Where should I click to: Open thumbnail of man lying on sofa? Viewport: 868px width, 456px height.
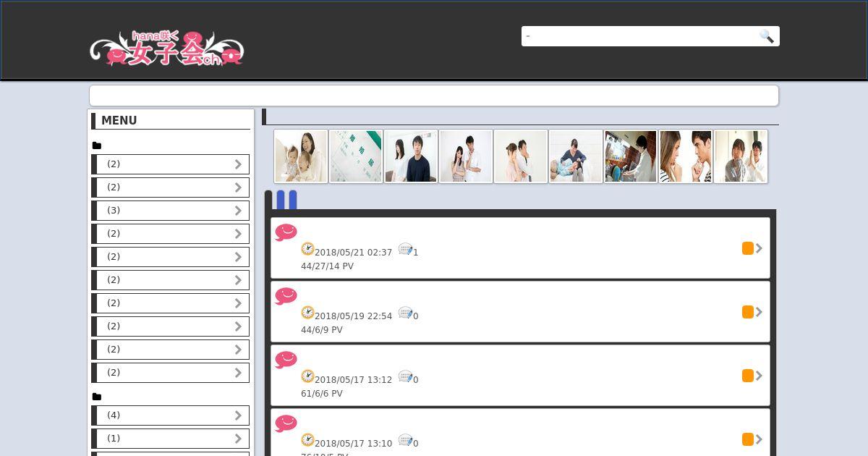[x=576, y=156]
